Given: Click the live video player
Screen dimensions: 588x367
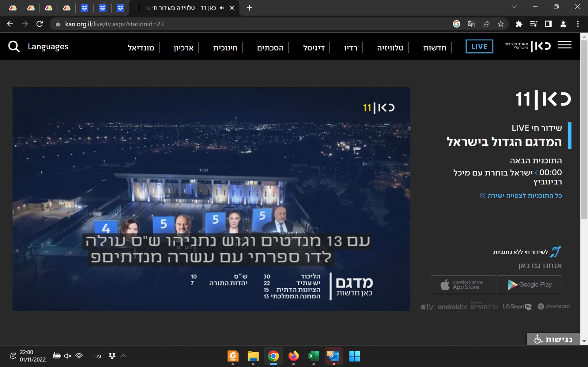Looking at the screenshot, I should tap(211, 199).
